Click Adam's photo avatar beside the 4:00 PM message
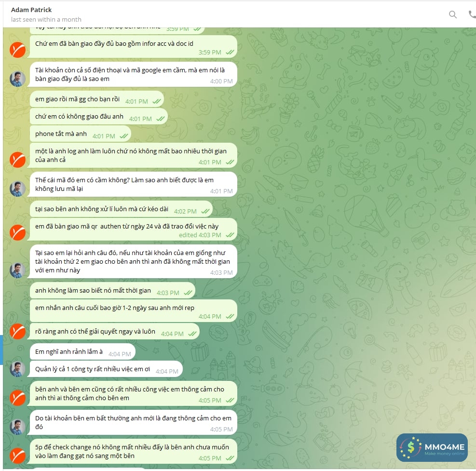The height and width of the screenshot is (471, 476). [x=18, y=79]
